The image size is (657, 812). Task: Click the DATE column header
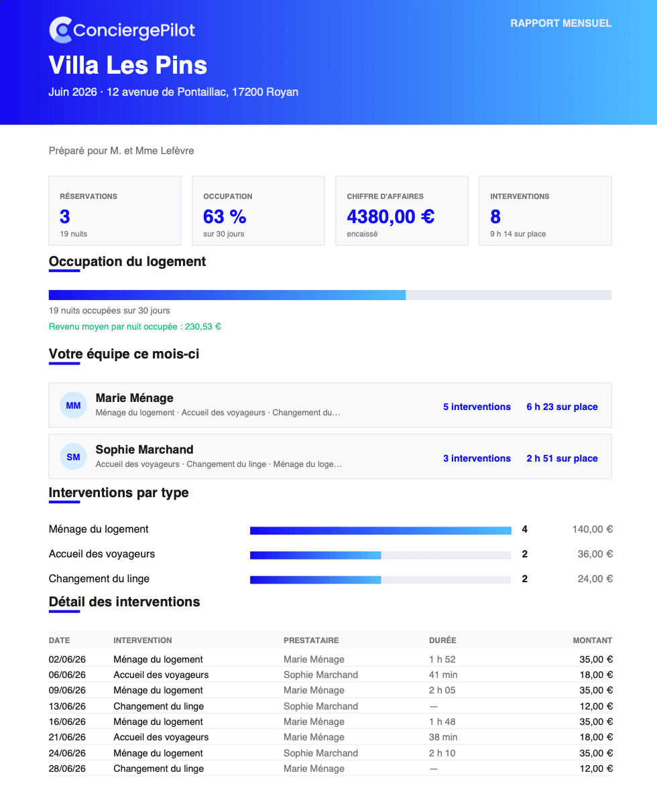60,640
